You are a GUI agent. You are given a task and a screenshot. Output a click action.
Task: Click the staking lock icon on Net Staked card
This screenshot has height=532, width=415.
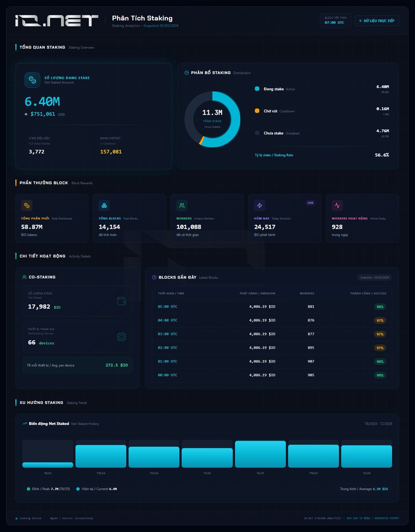click(x=31, y=80)
